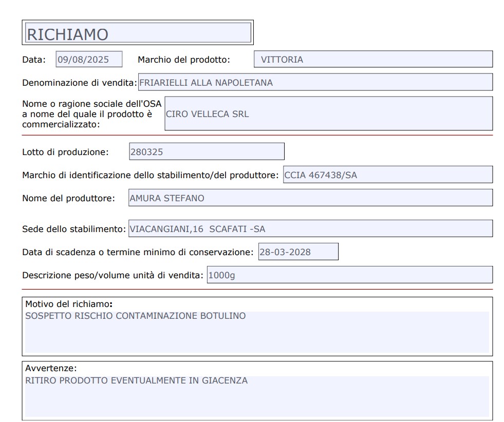The image size is (504, 422).
Task: Click the "Lotto di produzione:" label
Action: [x=65, y=152]
